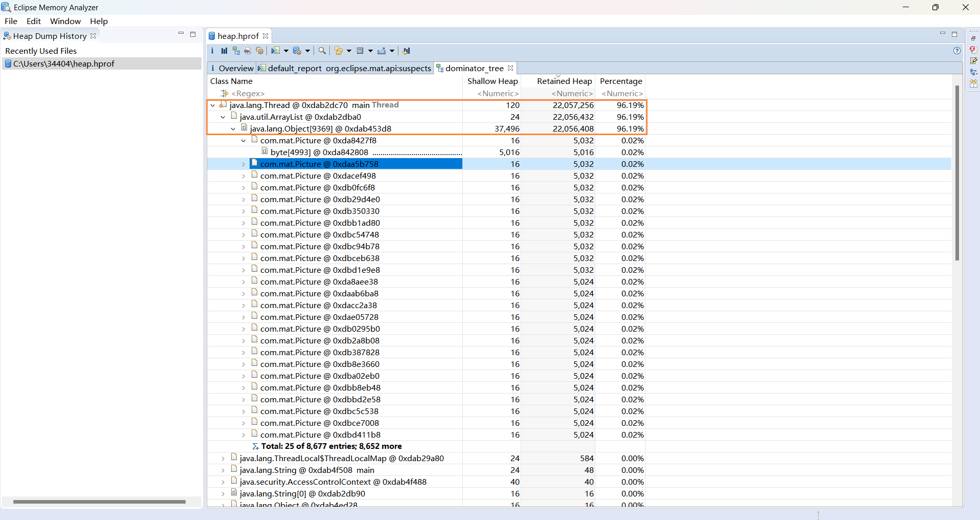Expand java.lang.String @ 0xdab4f508 main node

(x=223, y=470)
